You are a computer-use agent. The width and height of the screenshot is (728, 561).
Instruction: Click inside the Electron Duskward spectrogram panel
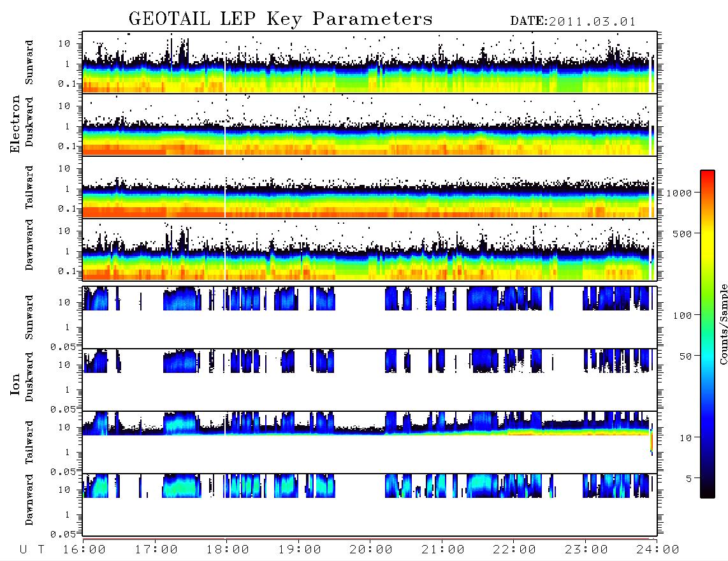(x=370, y=124)
